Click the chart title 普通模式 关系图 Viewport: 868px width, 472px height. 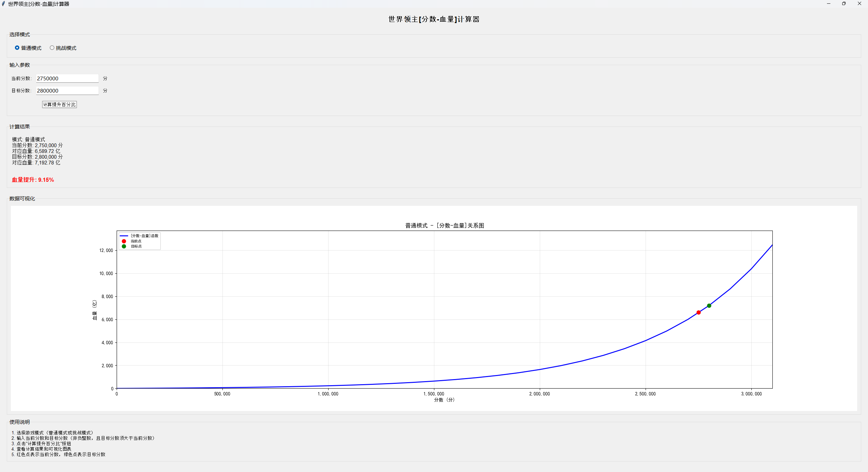click(x=445, y=225)
